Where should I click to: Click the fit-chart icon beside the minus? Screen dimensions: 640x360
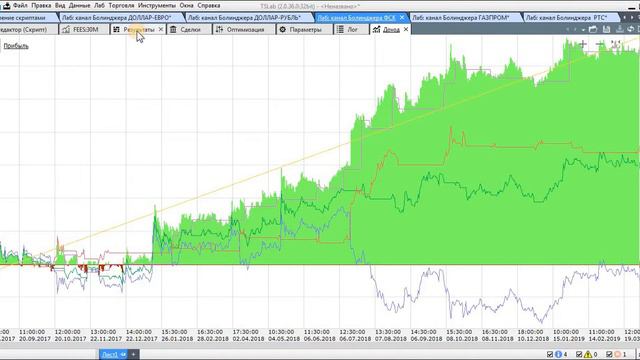(616, 44)
